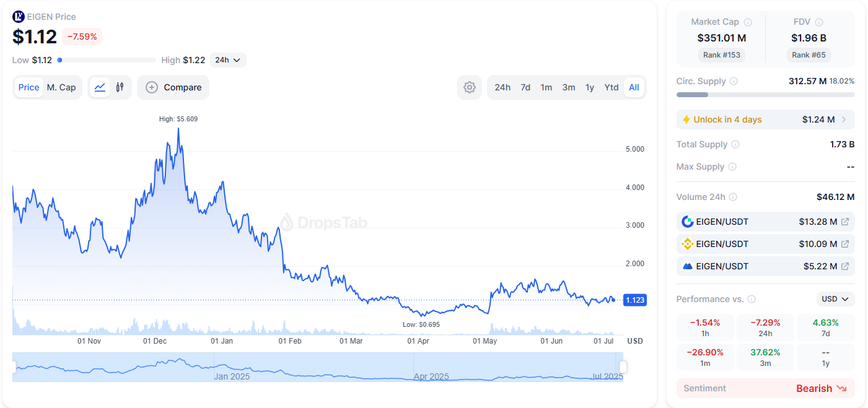Click the EIGEN token logo icon
Viewport: 868px width, 408px height.
tap(19, 17)
